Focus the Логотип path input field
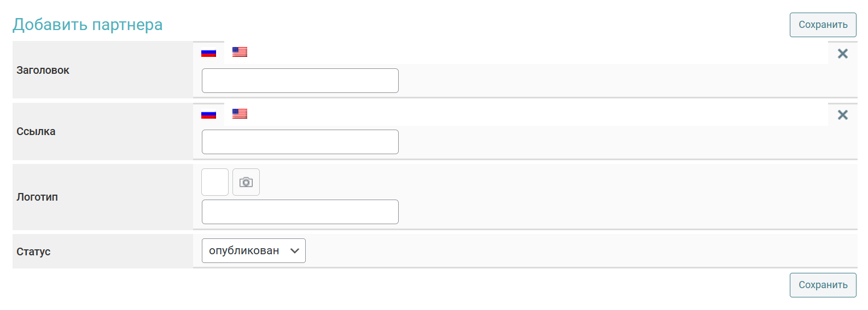This screenshot has width=868, height=310. [x=300, y=212]
